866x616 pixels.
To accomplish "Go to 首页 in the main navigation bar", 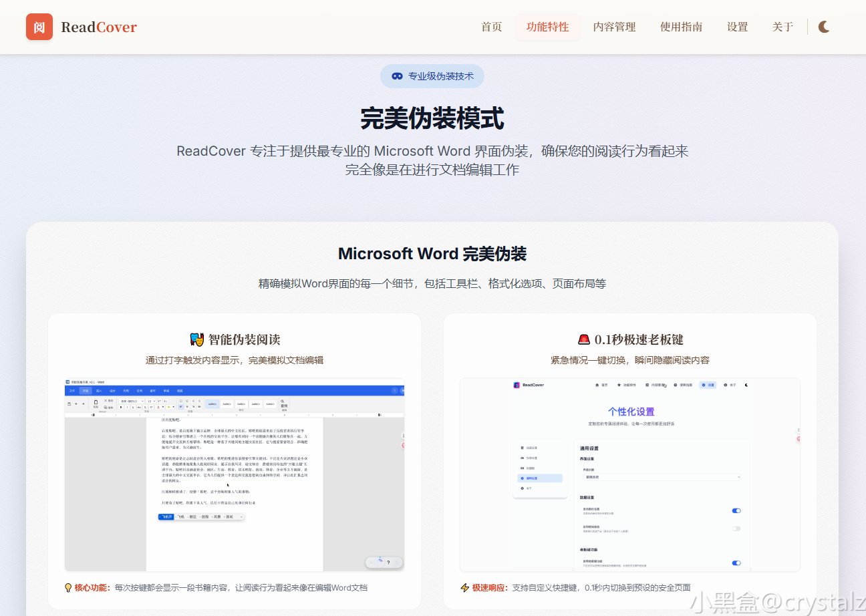I will 492,27.
